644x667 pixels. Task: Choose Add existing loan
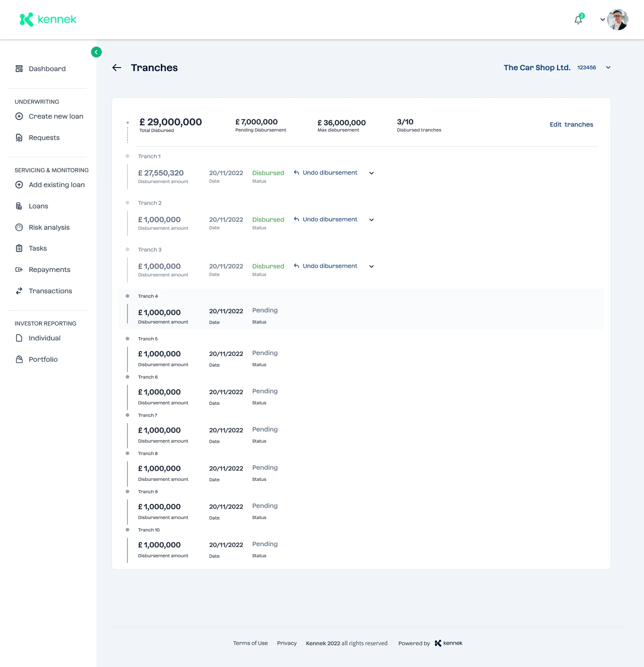point(56,185)
